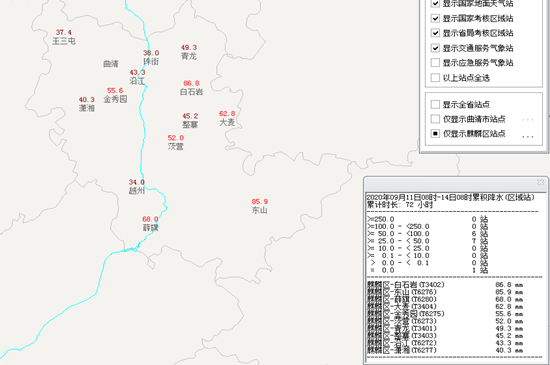Tick 以上站点全选 checkbox
550x365 pixels.
[435, 77]
